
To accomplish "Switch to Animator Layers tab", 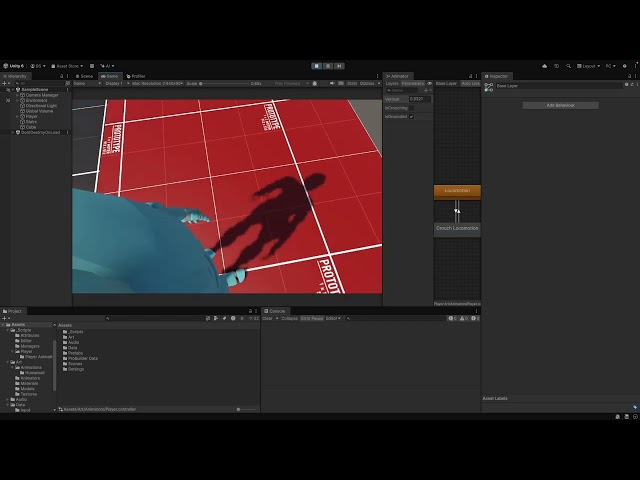I will [392, 83].
